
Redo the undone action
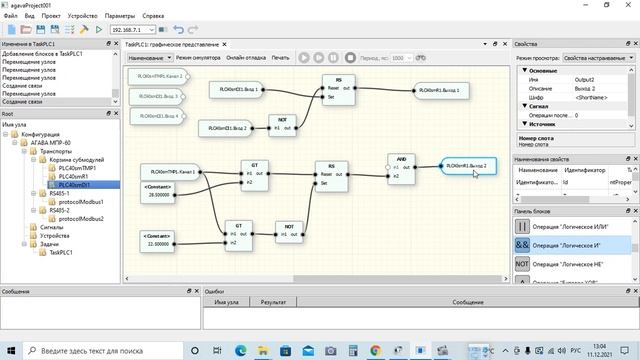point(193,29)
